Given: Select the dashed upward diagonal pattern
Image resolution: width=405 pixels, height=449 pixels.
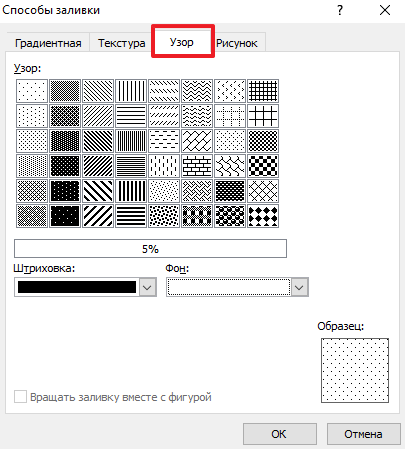Looking at the screenshot, I should [x=164, y=116].
